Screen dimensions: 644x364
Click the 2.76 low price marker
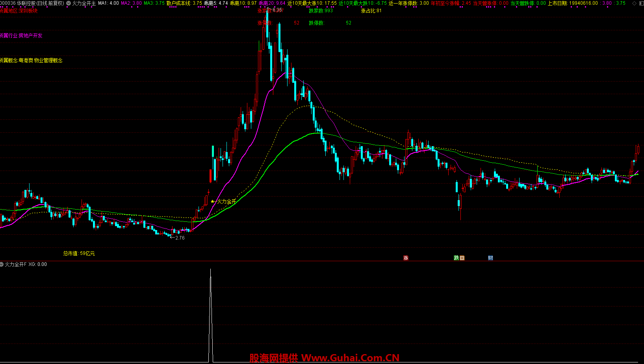point(177,238)
